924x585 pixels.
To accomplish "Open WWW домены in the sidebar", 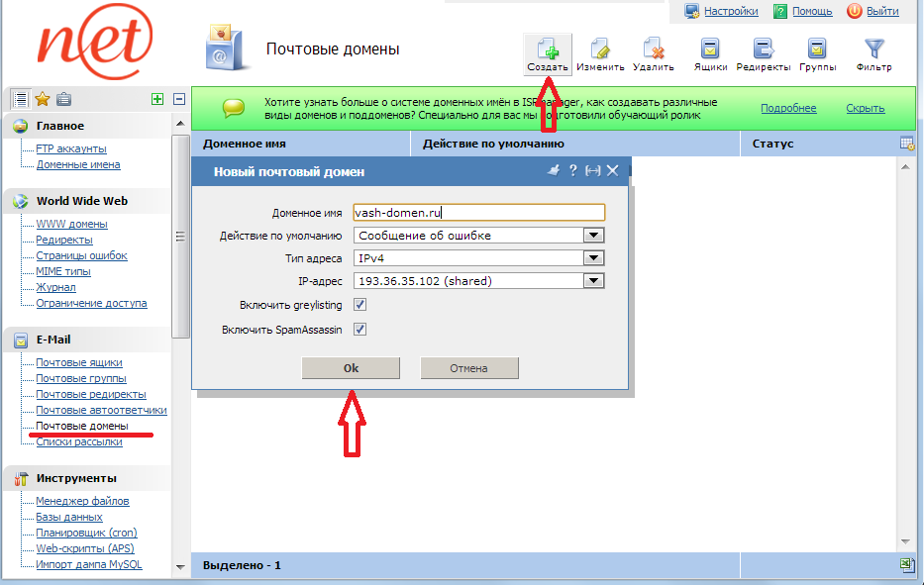I will [x=71, y=224].
